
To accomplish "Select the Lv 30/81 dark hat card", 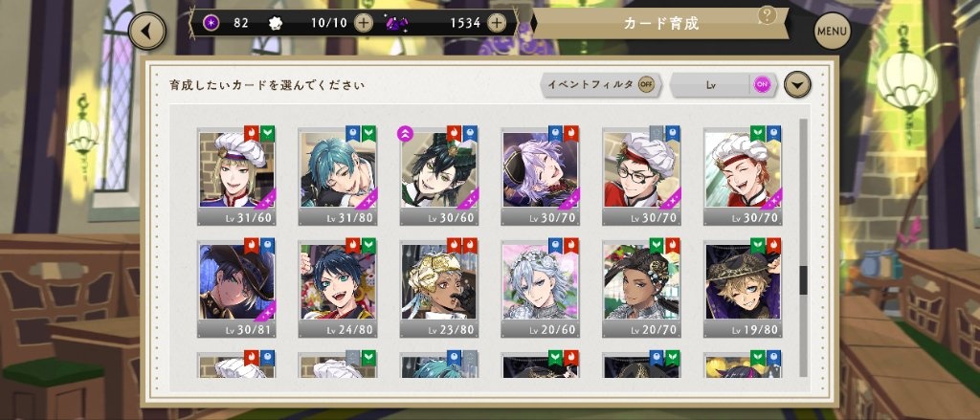I will pos(237,288).
